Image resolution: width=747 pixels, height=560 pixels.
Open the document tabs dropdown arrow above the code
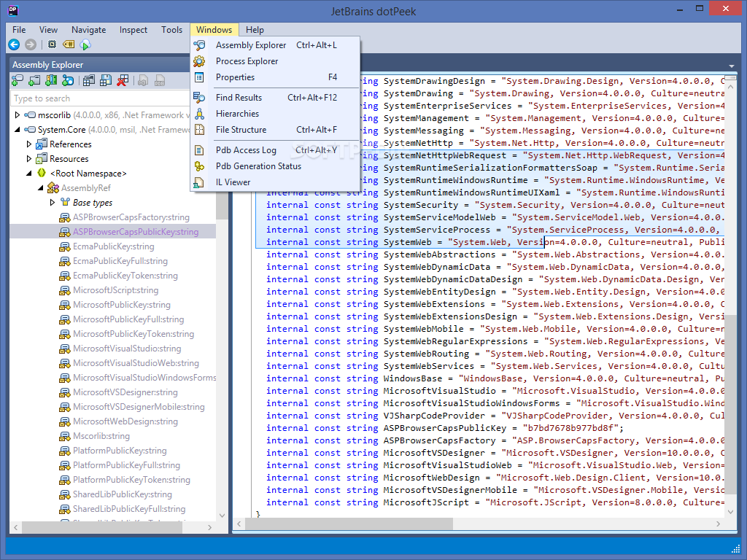(x=731, y=66)
